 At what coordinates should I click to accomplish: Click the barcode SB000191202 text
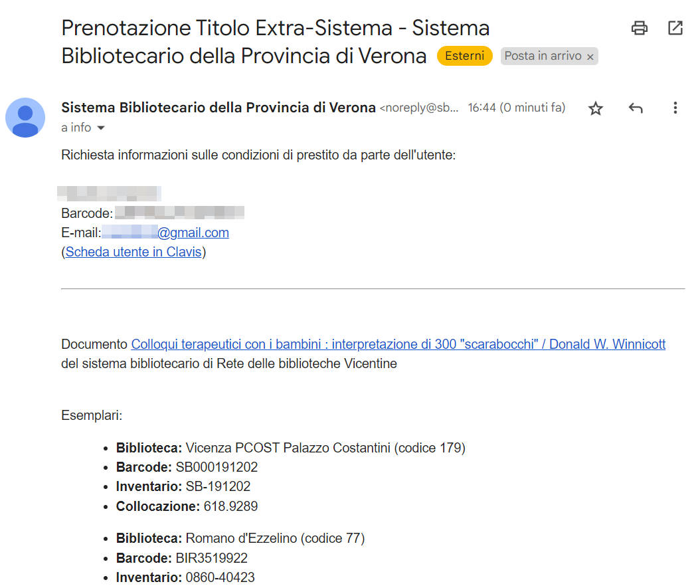(x=217, y=467)
